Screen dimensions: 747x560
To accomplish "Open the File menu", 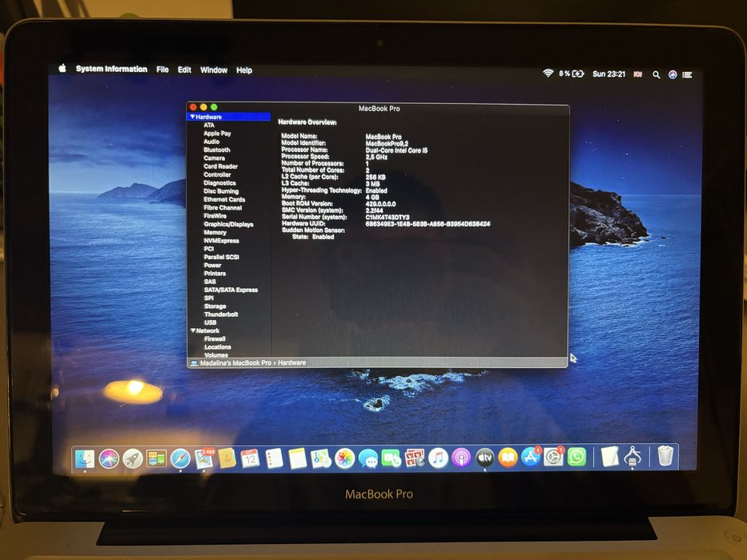I will [x=163, y=70].
